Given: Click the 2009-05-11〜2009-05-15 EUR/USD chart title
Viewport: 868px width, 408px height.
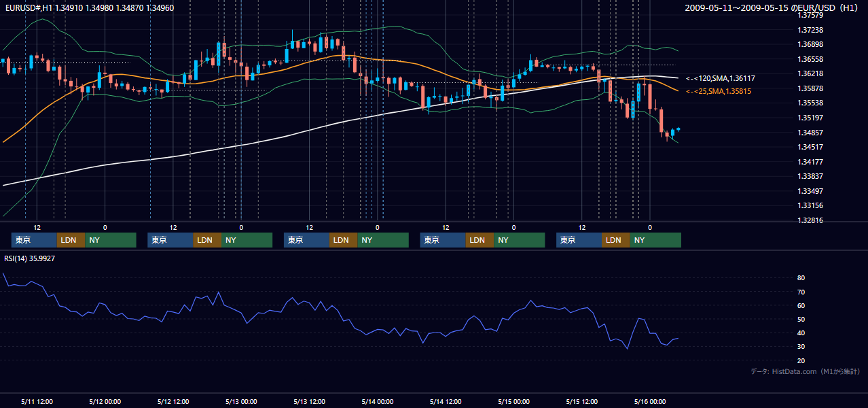Looking at the screenshot, I should coord(772,8).
